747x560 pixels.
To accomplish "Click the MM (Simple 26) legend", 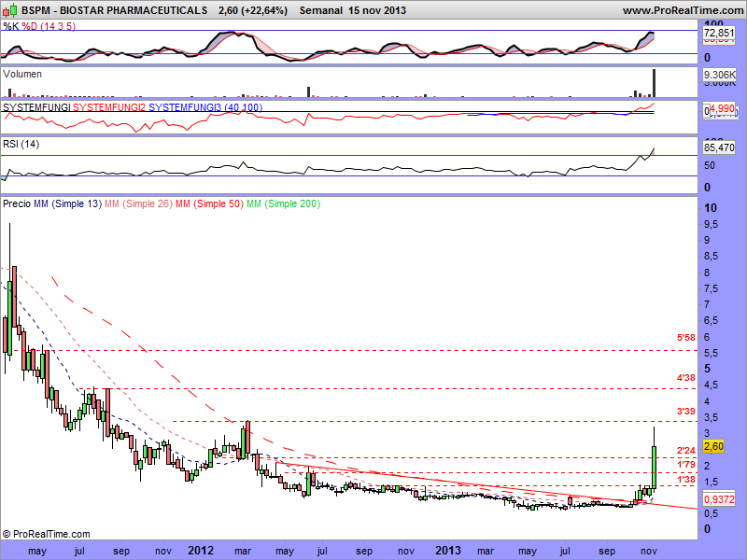I will point(138,203).
